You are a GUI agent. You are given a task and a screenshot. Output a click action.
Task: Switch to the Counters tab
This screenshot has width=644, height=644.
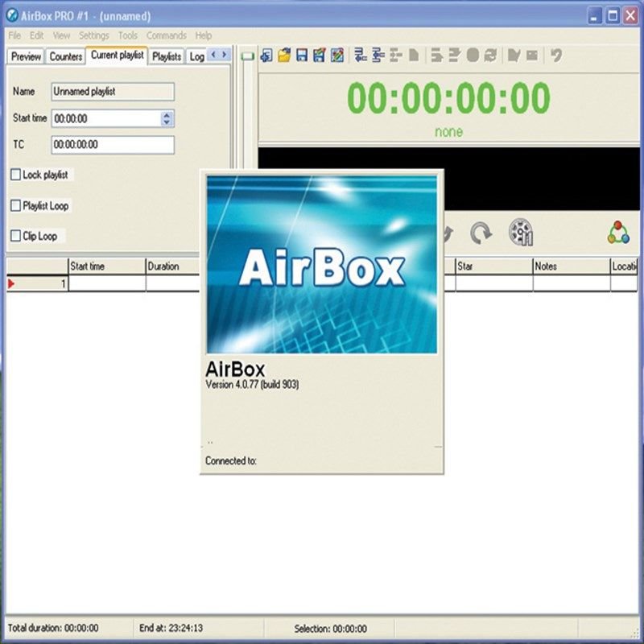tap(66, 56)
